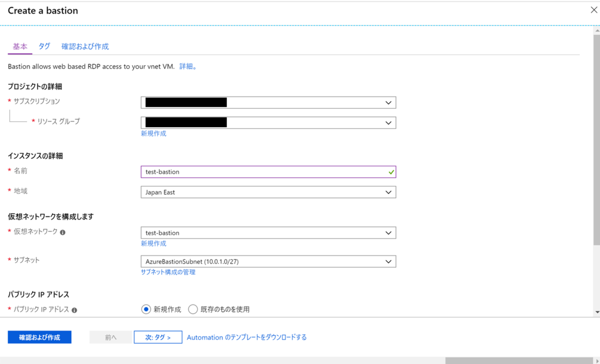Click the blue 確認および作成 button

39,337
